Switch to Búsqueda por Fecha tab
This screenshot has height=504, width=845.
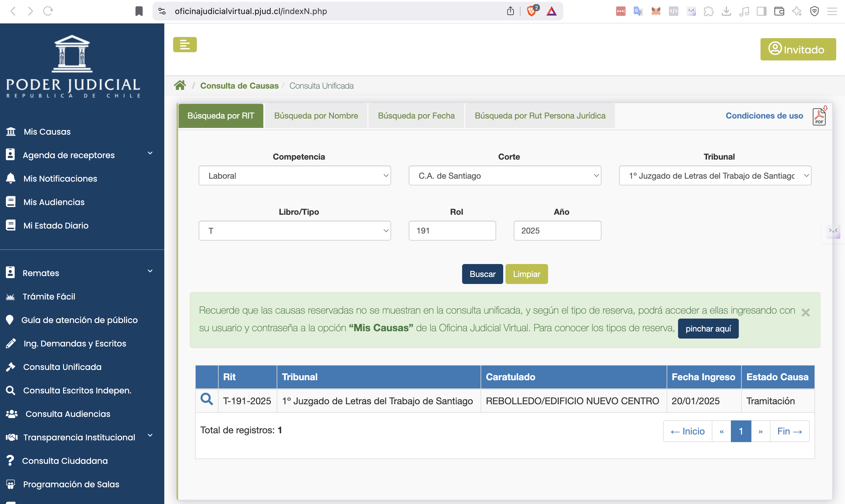pos(416,116)
